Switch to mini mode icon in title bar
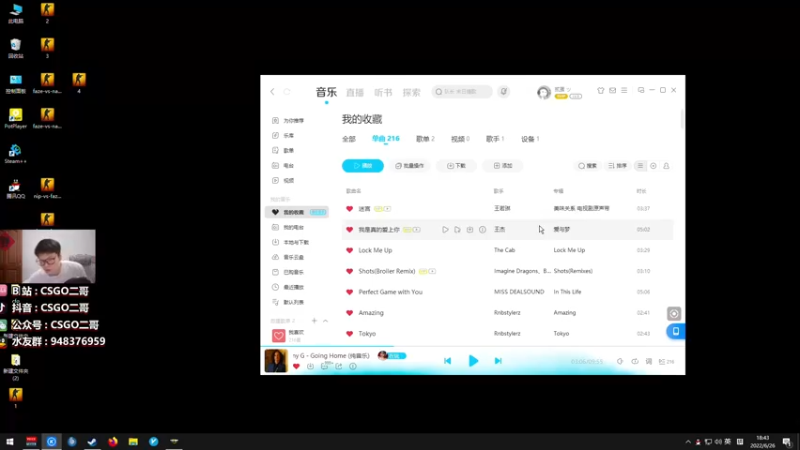The height and width of the screenshot is (450, 800). click(x=641, y=90)
